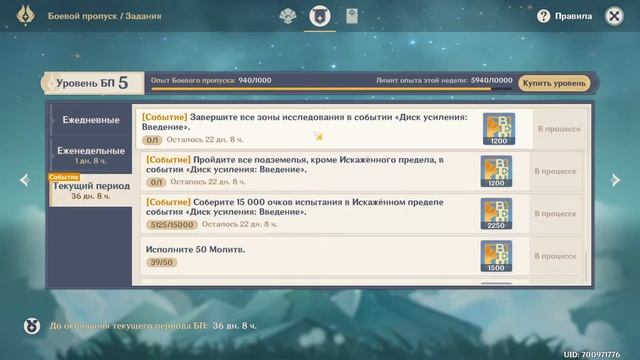Open the rewards shell tab icon
Screen dimensions: 640x360
point(288,16)
